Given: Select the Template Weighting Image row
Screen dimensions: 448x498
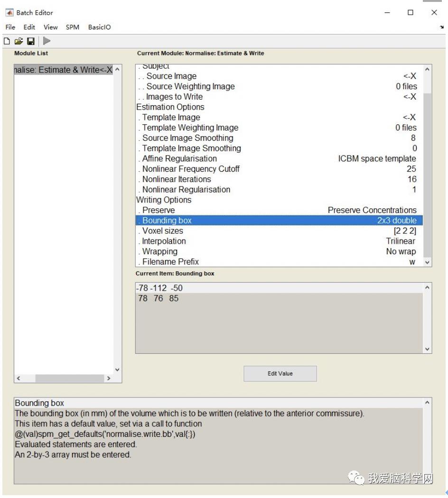Looking at the screenshot, I should click(x=279, y=128).
